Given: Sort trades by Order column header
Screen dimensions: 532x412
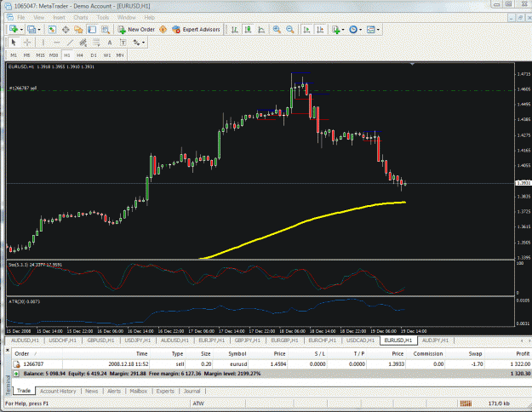Looking at the screenshot, I should 22,353.
